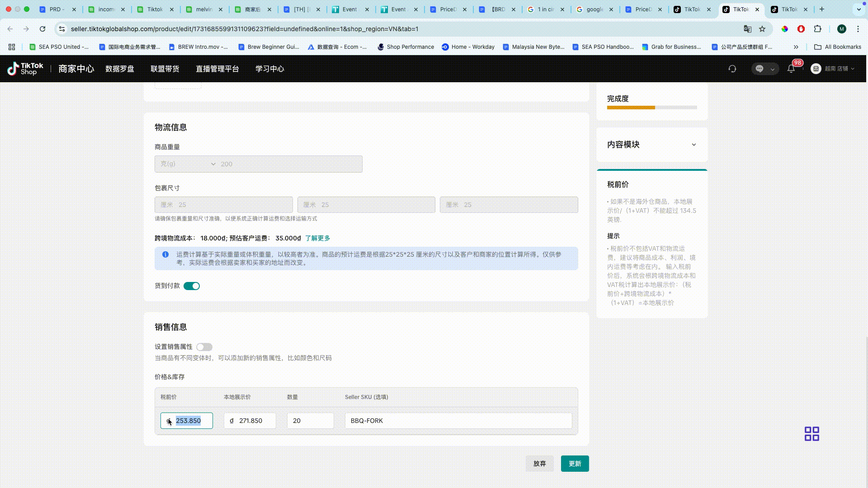Click the Google Translate icon in address bar

pos(747,29)
